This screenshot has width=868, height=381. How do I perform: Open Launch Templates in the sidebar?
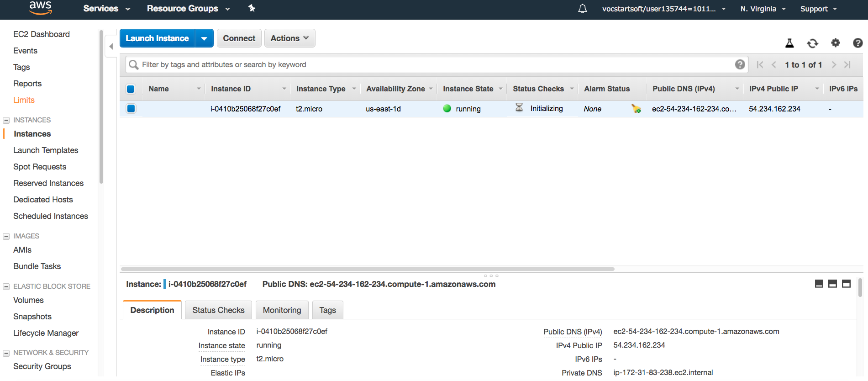pos(46,150)
